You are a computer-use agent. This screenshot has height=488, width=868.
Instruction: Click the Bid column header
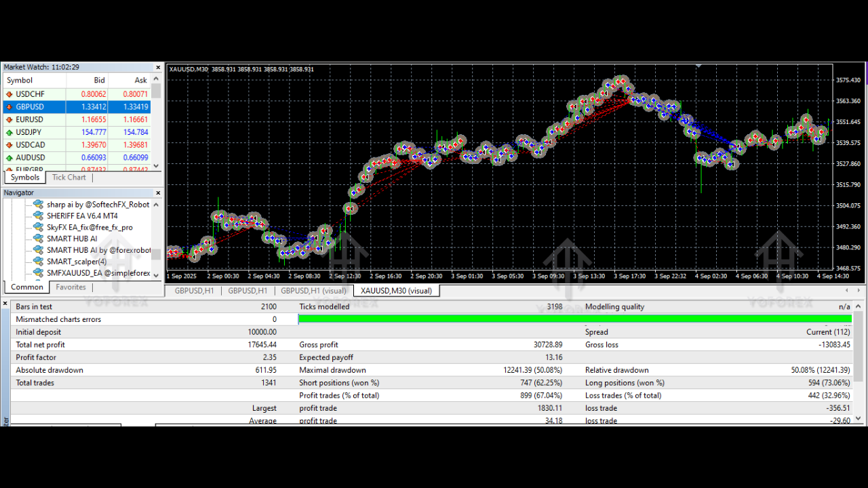(x=99, y=81)
